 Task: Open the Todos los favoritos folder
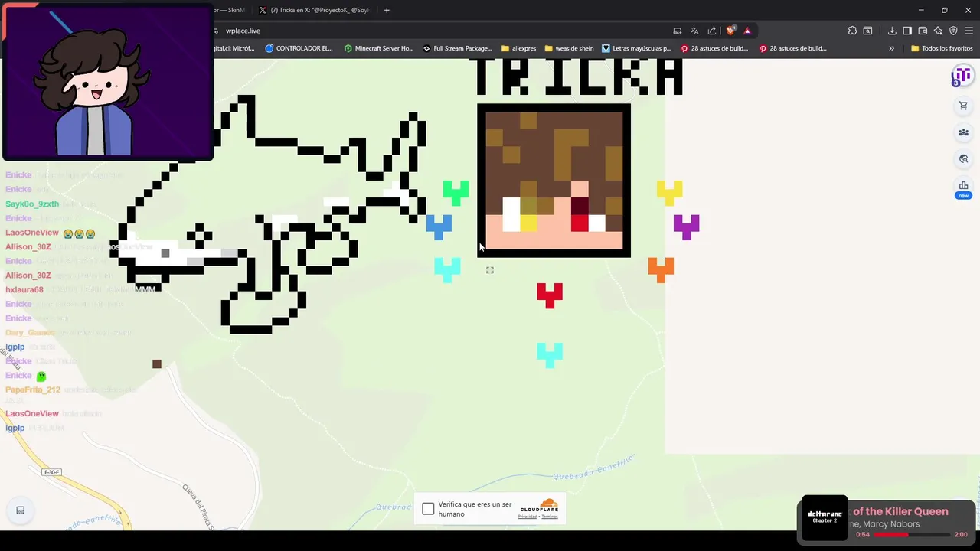(x=942, y=48)
